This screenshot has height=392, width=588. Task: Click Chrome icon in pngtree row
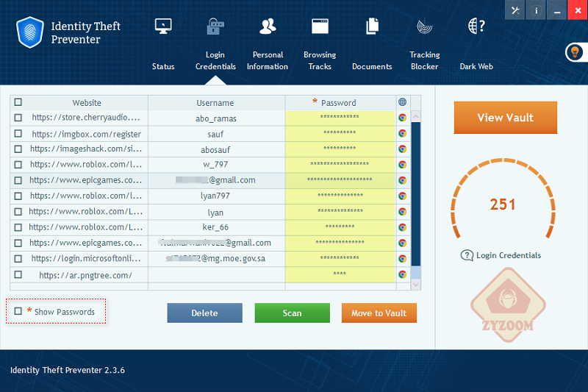click(x=402, y=274)
